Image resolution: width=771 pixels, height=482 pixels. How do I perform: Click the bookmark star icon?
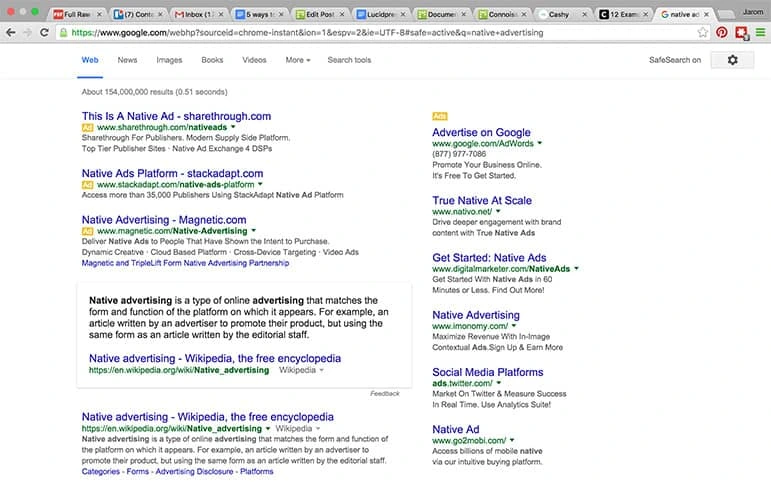703,32
